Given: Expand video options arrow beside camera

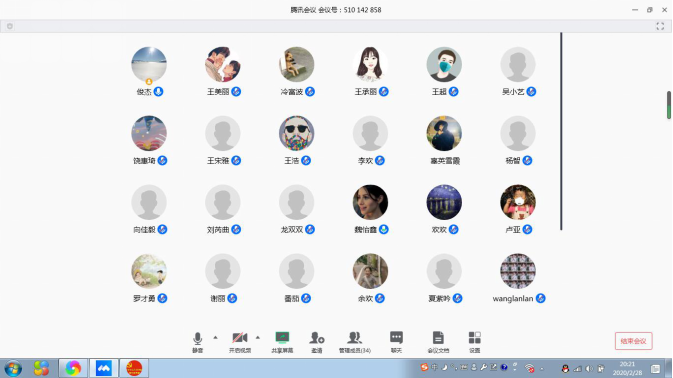Looking at the screenshot, I should point(258,338).
